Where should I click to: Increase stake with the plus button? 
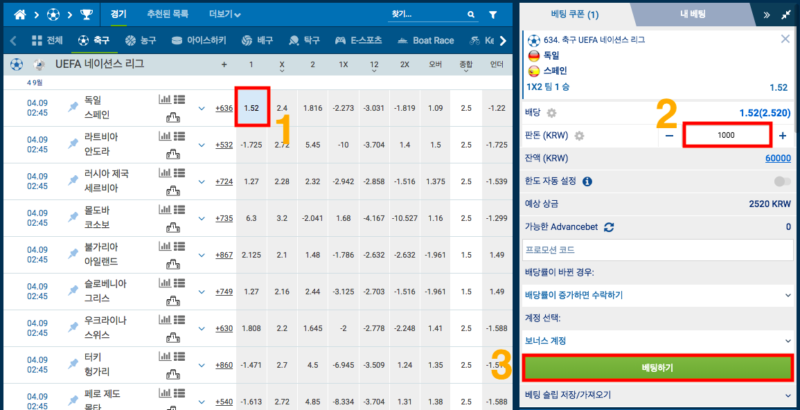[782, 135]
